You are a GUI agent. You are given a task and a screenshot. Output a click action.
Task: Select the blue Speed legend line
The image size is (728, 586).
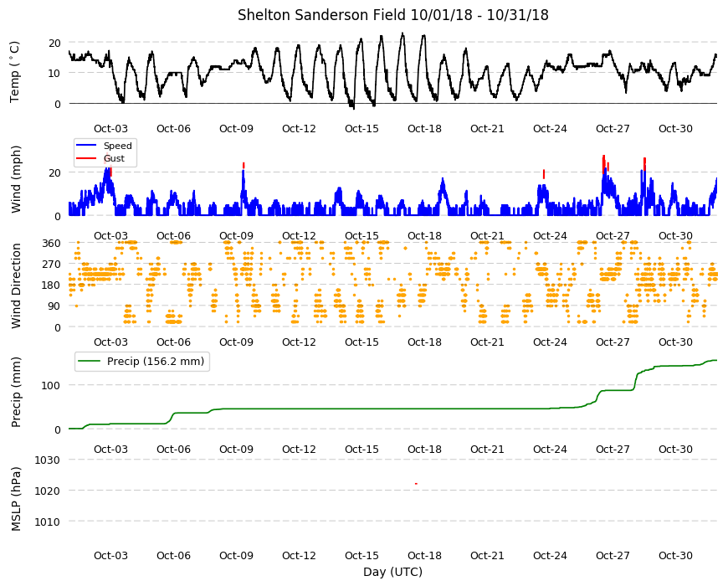pyautogui.click(x=86, y=146)
